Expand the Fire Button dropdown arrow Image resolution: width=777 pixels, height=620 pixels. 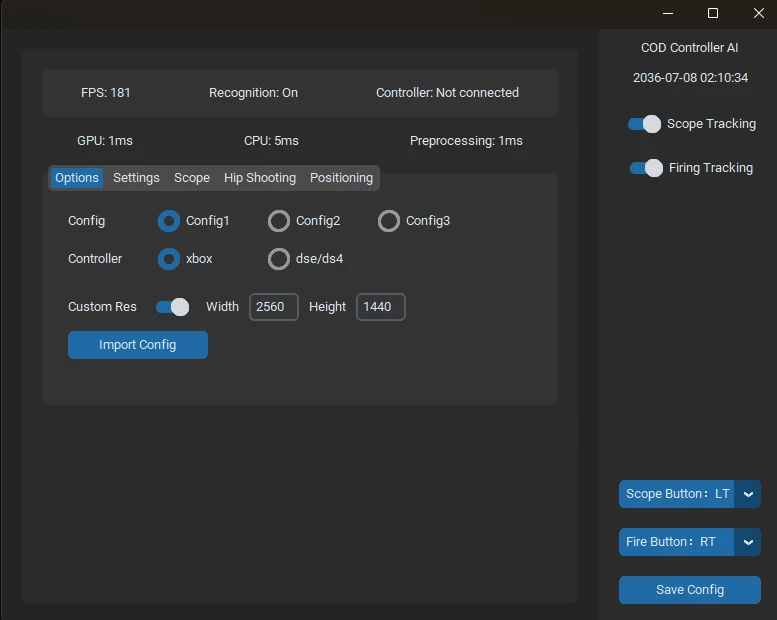point(748,542)
